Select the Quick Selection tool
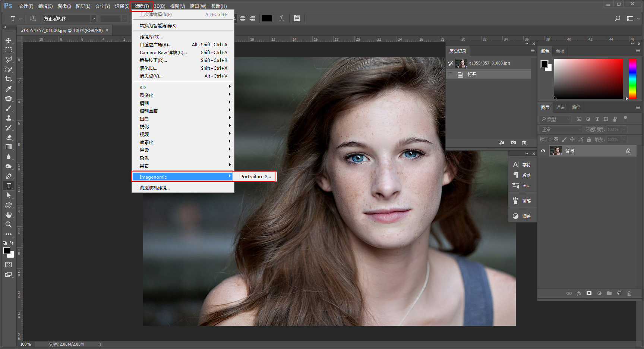Screen dimensions: 644x349 coord(9,69)
